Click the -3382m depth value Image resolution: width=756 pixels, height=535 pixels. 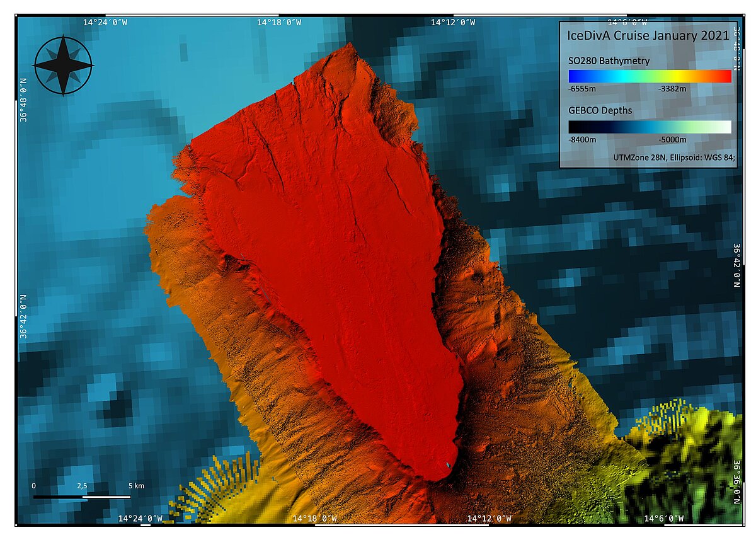point(672,89)
